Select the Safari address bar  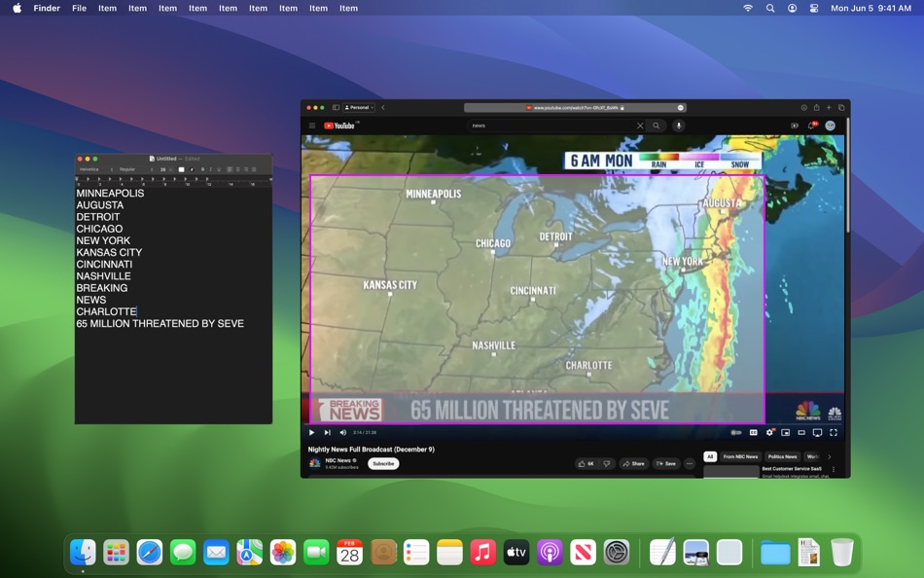[x=575, y=107]
